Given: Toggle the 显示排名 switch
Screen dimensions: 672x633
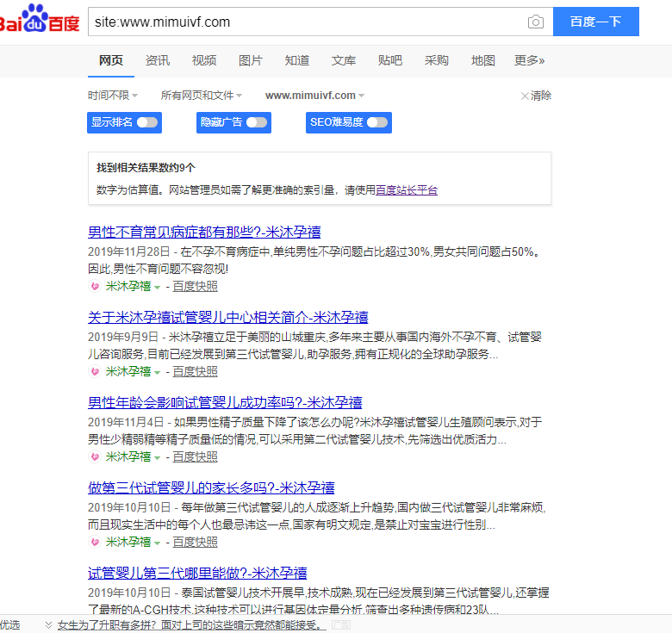Looking at the screenshot, I should click(x=147, y=122).
